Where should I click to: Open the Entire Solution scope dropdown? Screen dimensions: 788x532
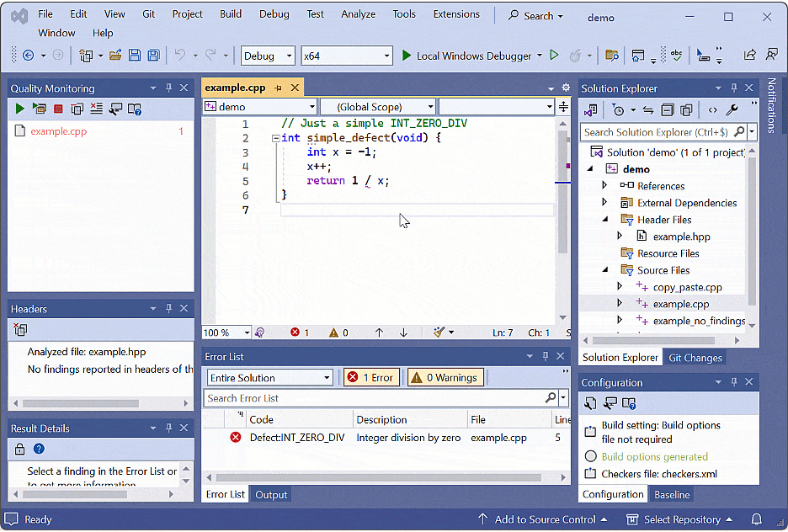pos(269,377)
